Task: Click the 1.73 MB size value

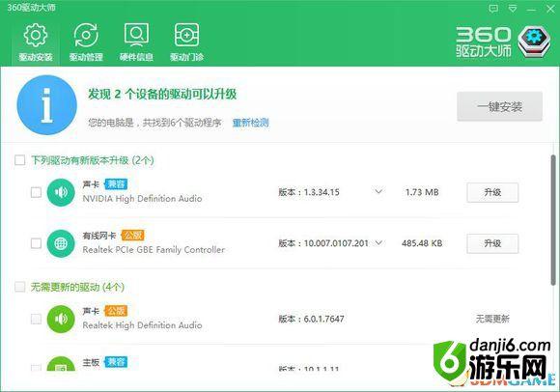Action: point(422,192)
